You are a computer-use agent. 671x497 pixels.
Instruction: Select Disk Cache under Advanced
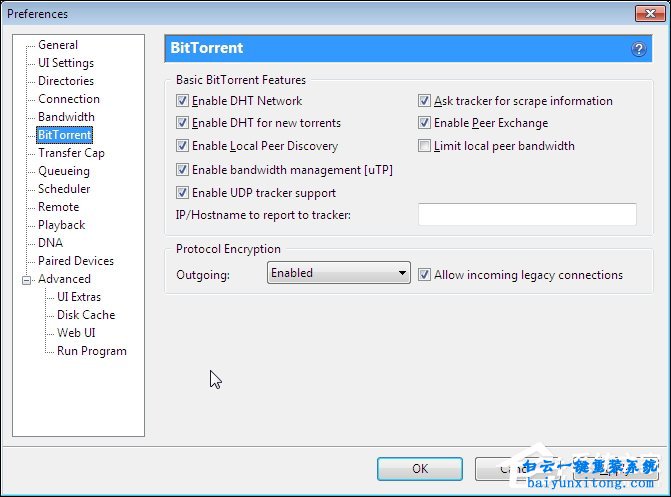click(86, 315)
